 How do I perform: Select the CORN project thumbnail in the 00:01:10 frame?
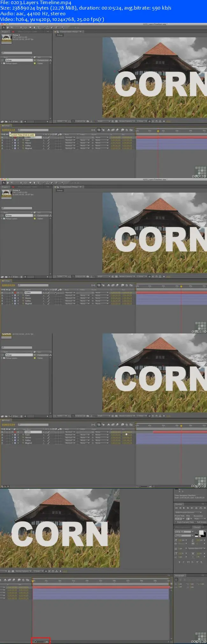click(x=6, y=38)
